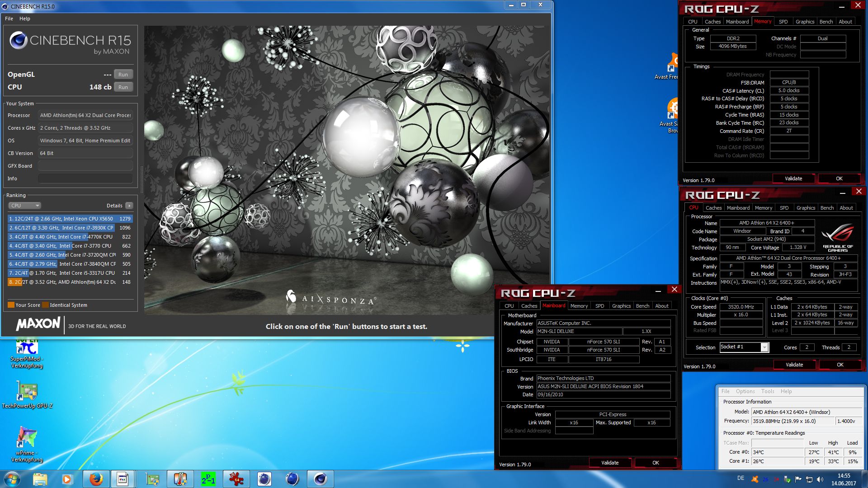Run the OpenGL benchmark
This screenshot has width=868, height=488.
click(123, 75)
